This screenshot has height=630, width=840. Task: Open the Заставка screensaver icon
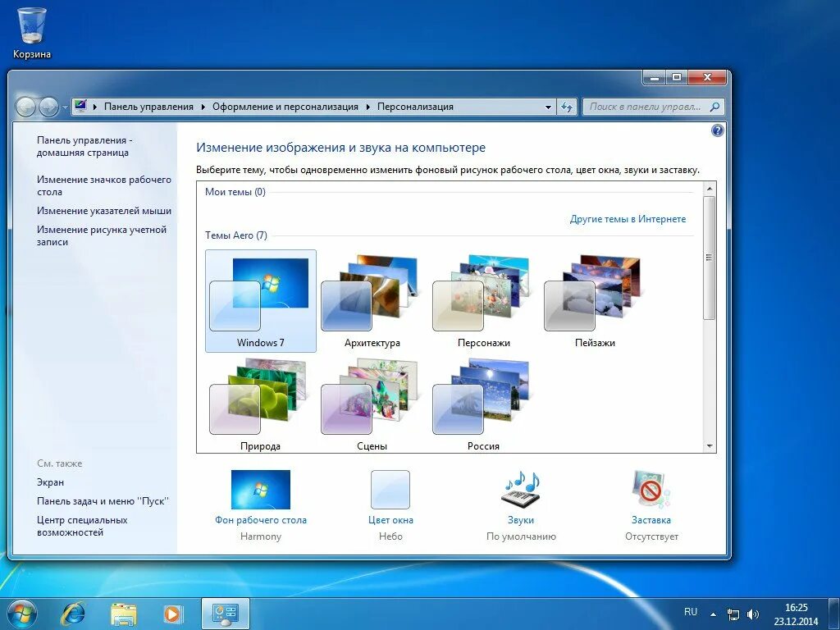pos(651,489)
